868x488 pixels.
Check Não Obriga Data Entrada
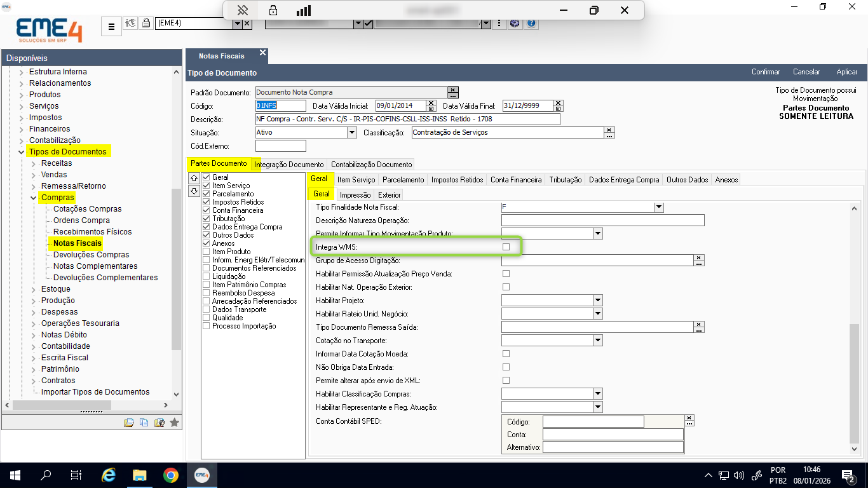point(506,367)
